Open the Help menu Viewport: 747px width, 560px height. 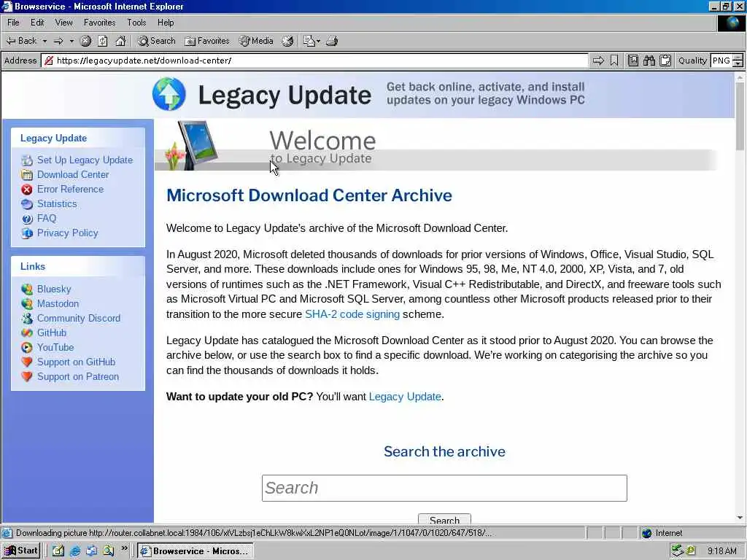click(x=166, y=23)
